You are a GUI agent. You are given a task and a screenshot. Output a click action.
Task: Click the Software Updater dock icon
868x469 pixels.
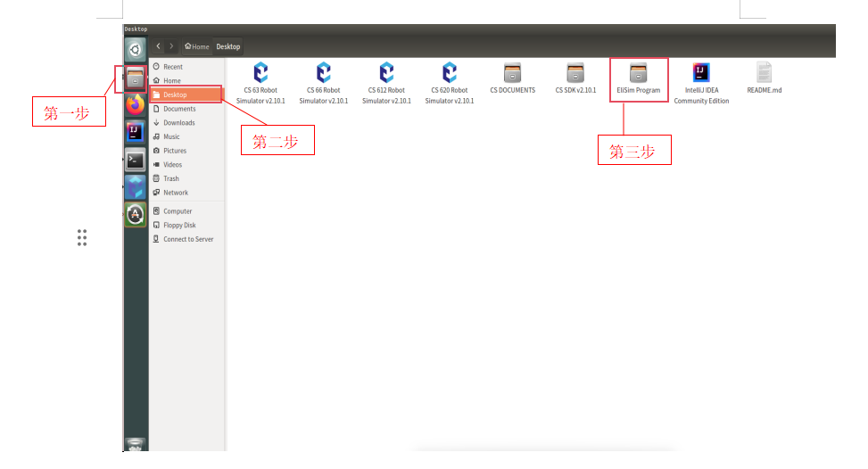(x=135, y=214)
